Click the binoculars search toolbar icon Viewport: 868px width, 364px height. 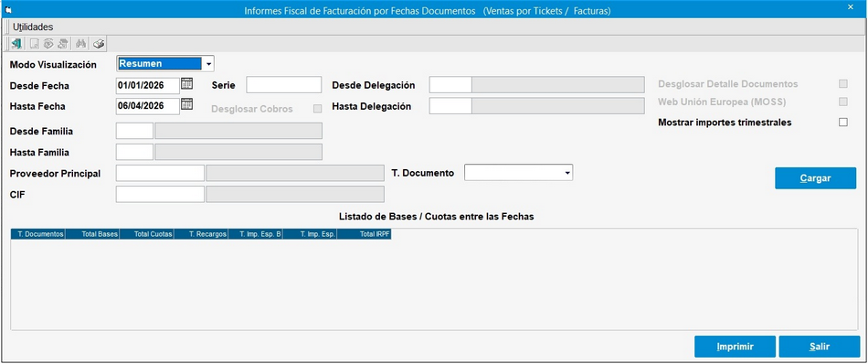point(81,44)
